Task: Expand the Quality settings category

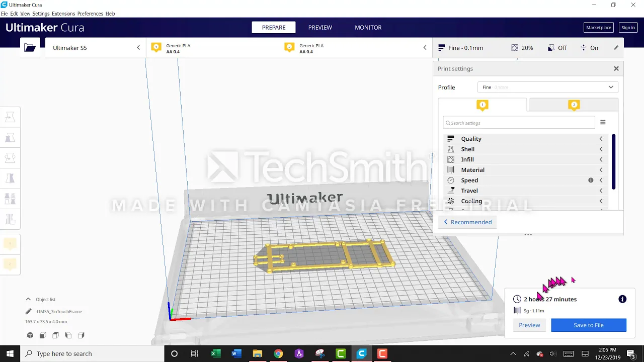Action: [526, 139]
